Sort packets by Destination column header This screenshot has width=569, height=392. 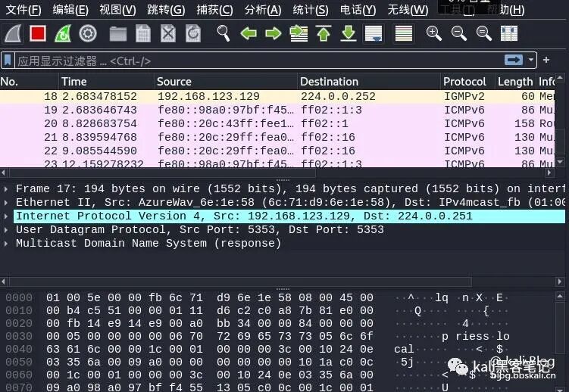pyautogui.click(x=369, y=82)
